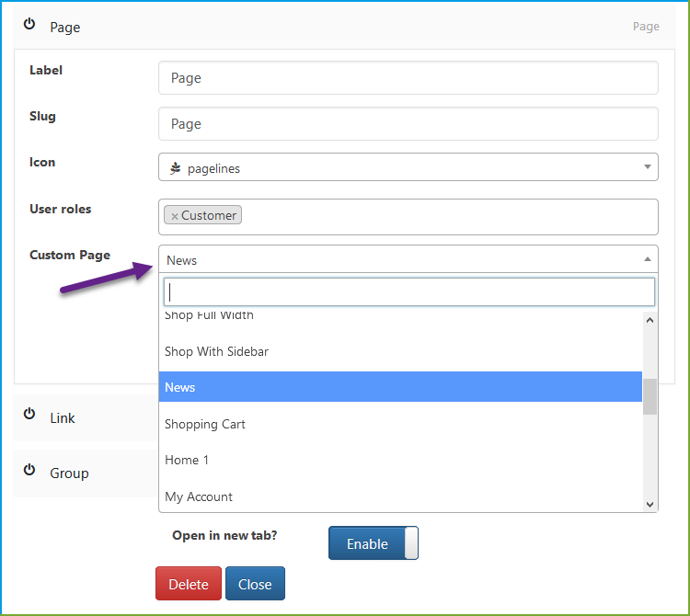
Task: Click inside the User roles field
Action: (x=408, y=217)
